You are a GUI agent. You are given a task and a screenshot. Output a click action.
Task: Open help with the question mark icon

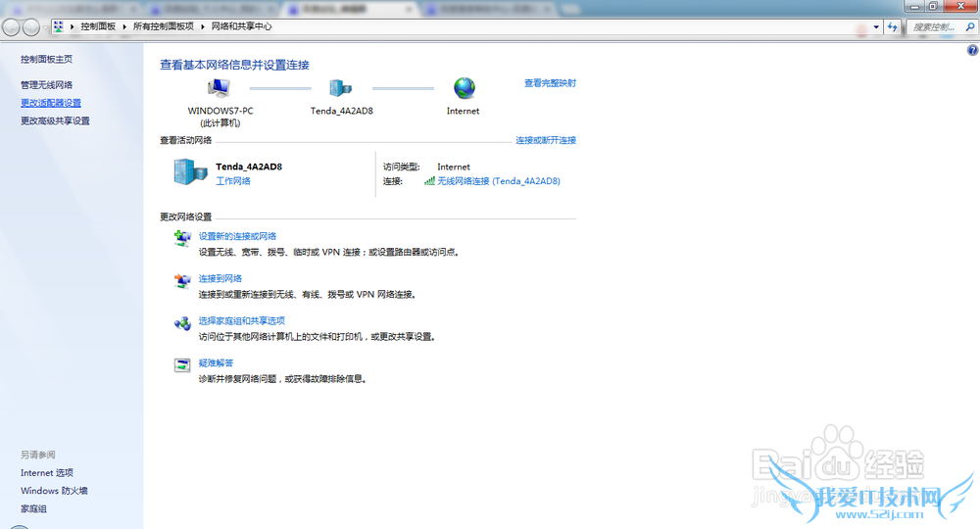pos(972,51)
